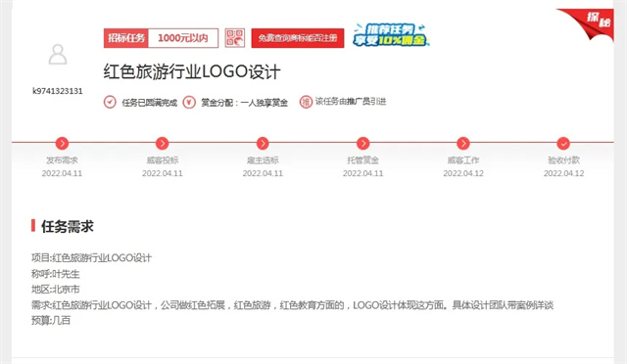Image resolution: width=627 pixels, height=364 pixels.
Task: Click the 地区:北京市 line
Action: pos(56,290)
